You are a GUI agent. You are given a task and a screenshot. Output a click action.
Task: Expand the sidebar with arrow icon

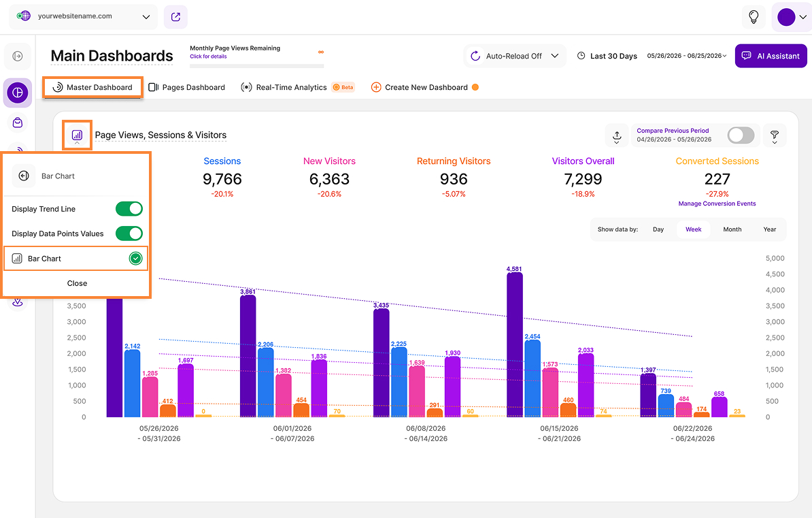click(18, 56)
